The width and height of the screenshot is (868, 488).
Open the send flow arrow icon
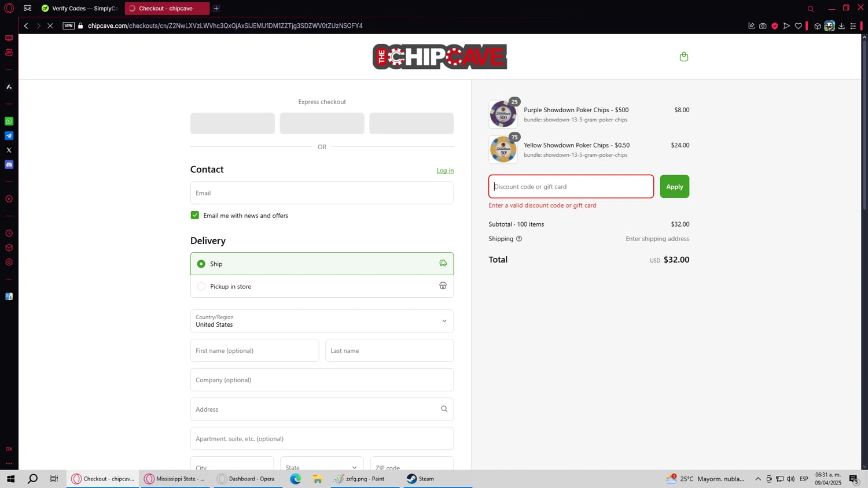[786, 26]
